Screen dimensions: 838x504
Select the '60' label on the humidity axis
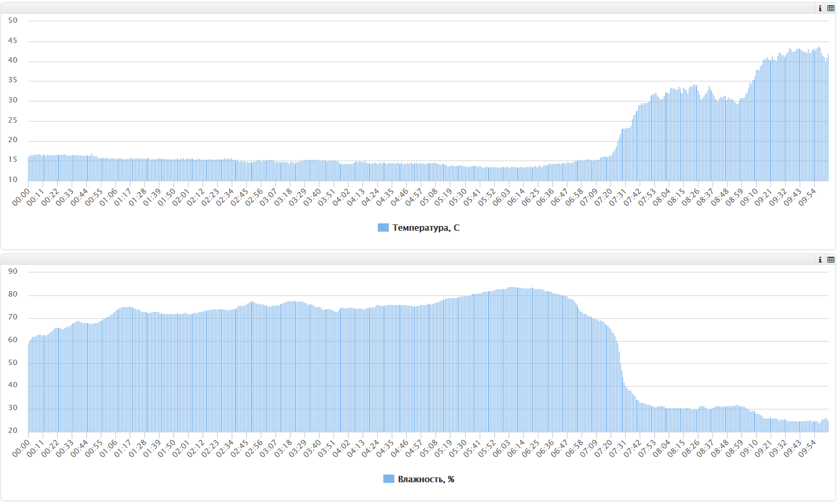pos(13,340)
